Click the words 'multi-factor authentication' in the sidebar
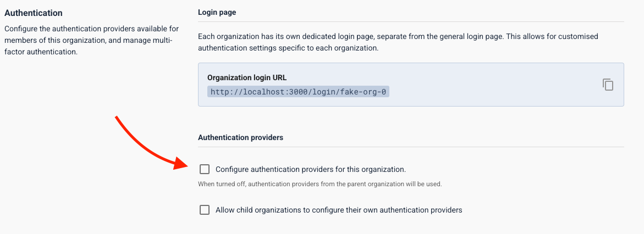 point(88,47)
